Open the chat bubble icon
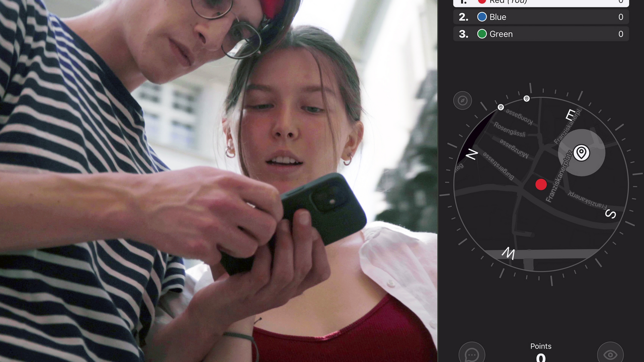The width and height of the screenshot is (644, 362). (471, 354)
